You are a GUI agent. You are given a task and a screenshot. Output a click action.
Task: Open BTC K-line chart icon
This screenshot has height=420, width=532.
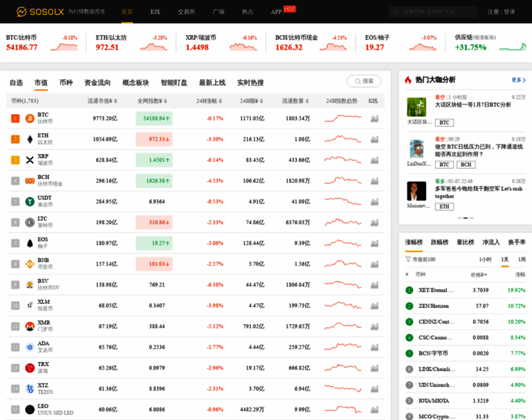(374, 119)
